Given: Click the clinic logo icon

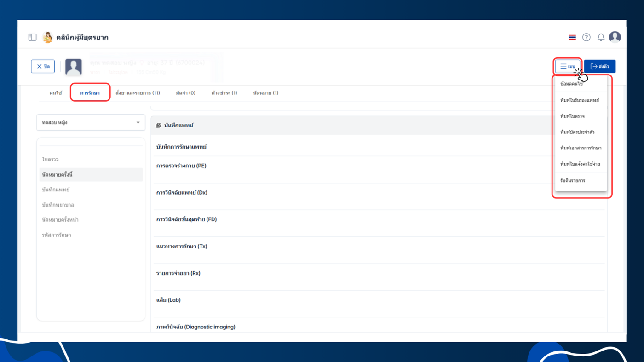Looking at the screenshot, I should click(47, 37).
